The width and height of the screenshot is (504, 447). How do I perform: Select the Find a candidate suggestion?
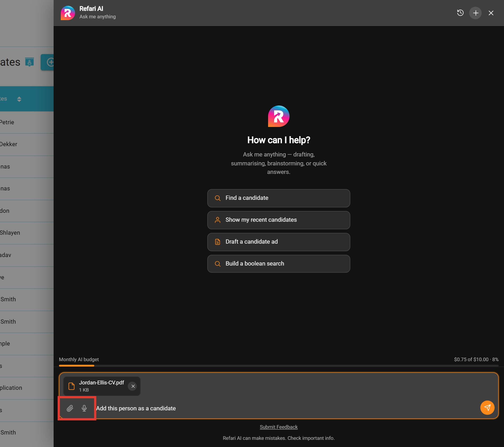point(279,198)
